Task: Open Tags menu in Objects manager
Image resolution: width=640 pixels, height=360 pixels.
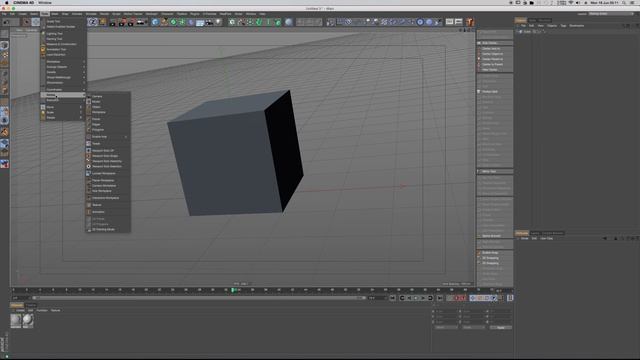Action: tap(563, 26)
